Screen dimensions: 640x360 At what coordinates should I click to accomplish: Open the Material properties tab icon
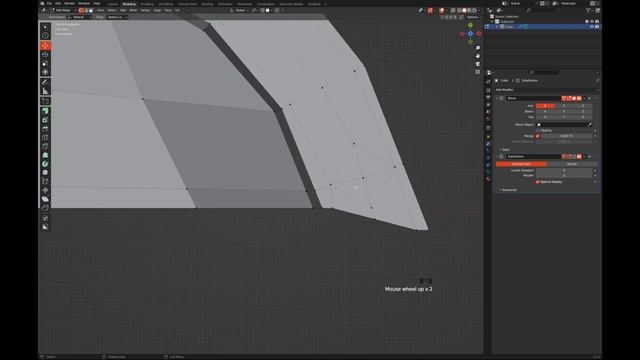click(x=488, y=179)
